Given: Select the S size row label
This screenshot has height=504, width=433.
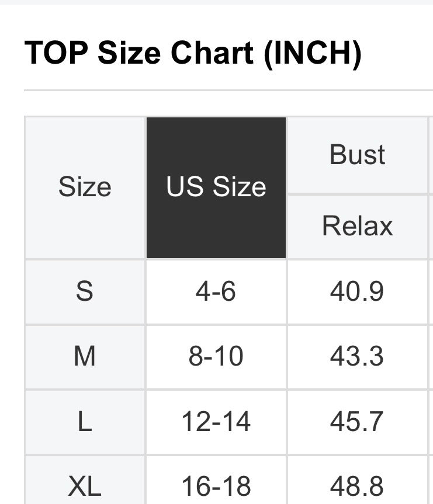Looking at the screenshot, I should tap(85, 291).
